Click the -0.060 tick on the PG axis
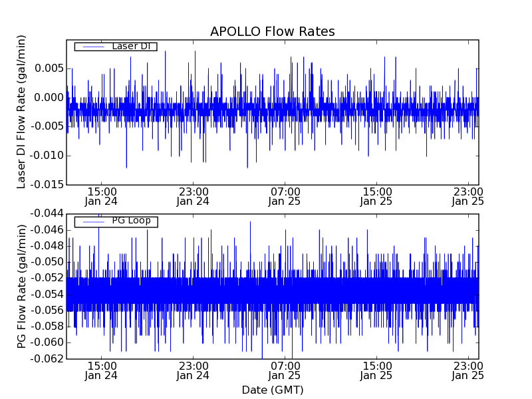Image resolution: width=532 pixels, height=399 pixels. click(47, 342)
